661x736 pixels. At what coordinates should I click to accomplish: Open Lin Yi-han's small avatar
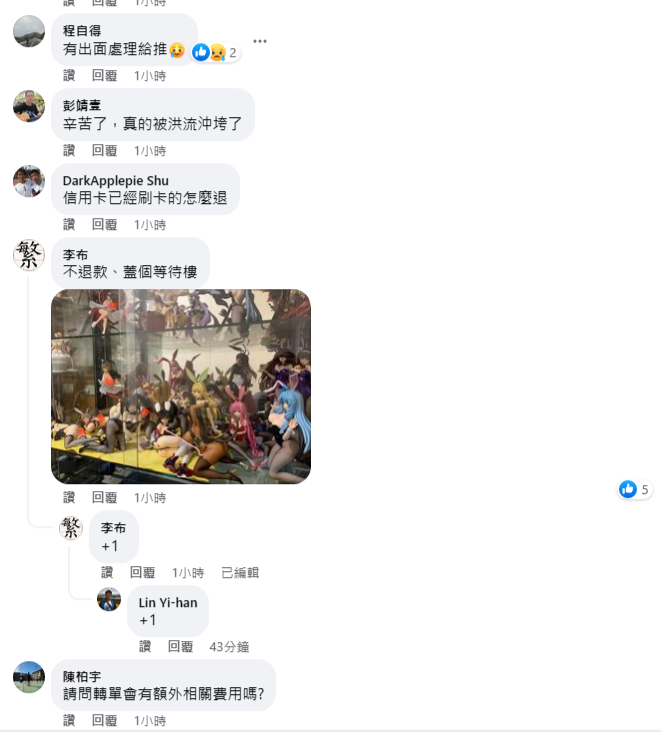109,599
